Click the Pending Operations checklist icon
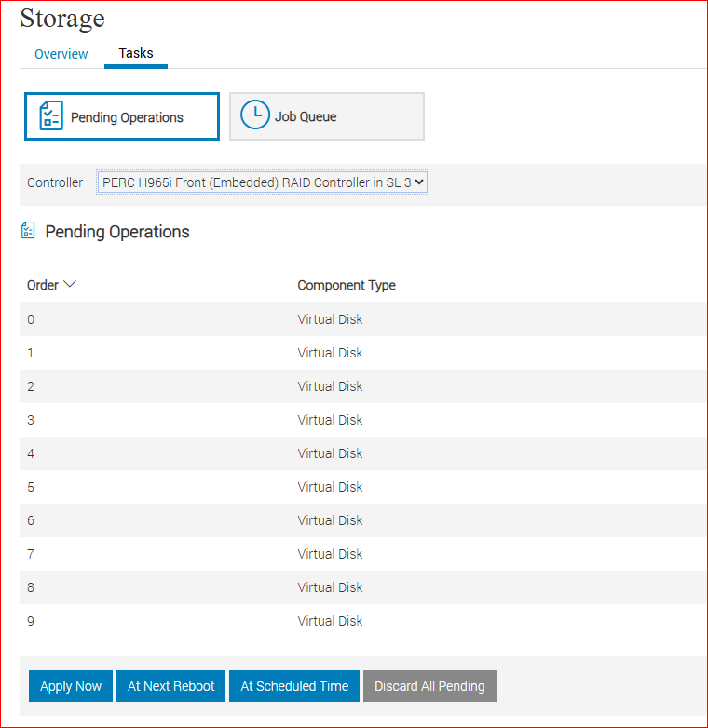Screen dimensions: 708x728 coord(50,116)
